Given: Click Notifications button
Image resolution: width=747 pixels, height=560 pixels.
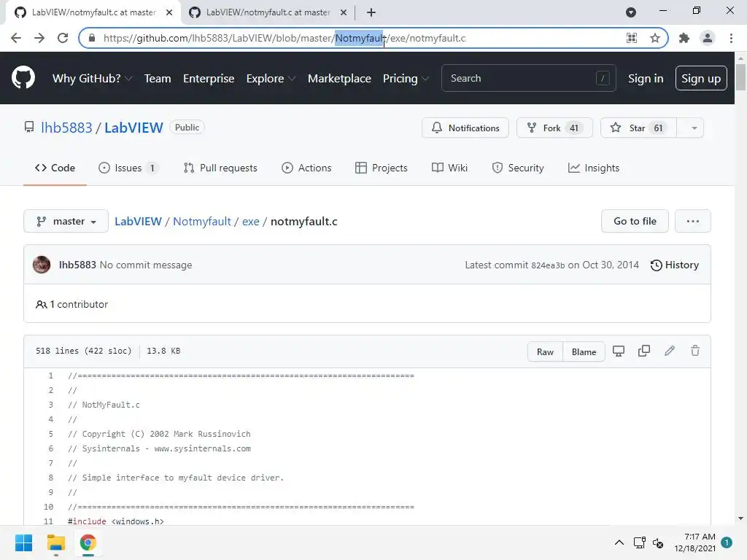Looking at the screenshot, I should click(465, 128).
